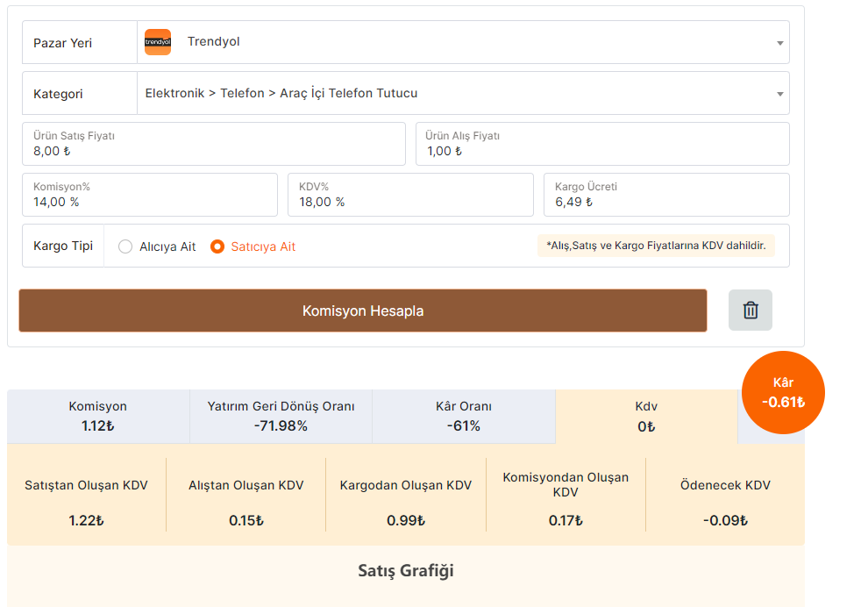The image size is (868, 607).
Task: Edit the Ürün Satış Fiyatı field
Action: pos(214,144)
